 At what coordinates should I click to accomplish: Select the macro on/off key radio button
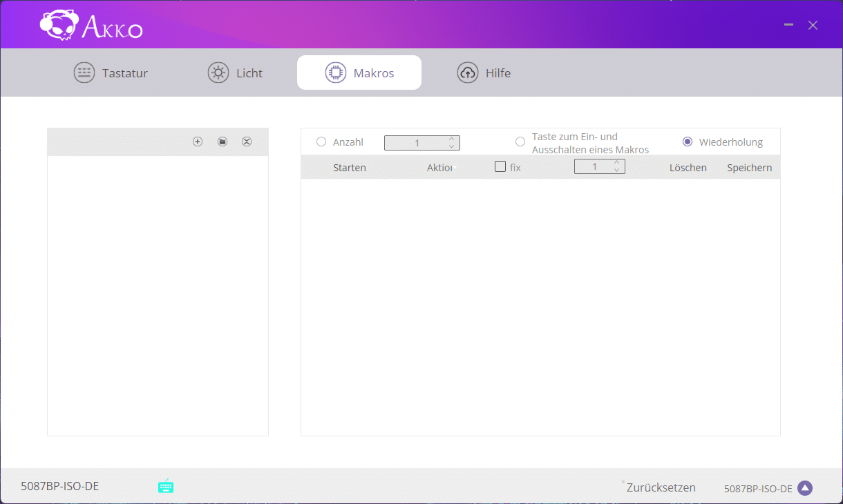pos(520,142)
